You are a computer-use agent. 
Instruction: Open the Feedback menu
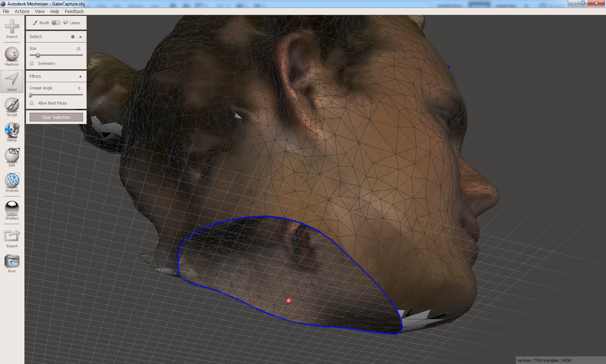[x=74, y=12]
